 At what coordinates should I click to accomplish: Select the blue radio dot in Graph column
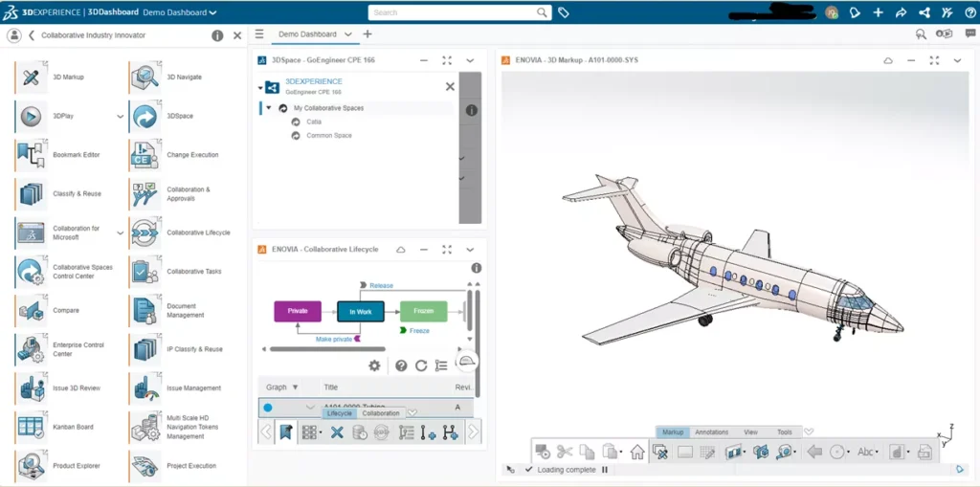(x=268, y=408)
